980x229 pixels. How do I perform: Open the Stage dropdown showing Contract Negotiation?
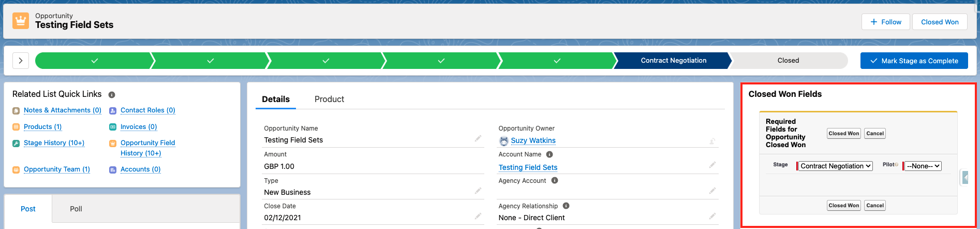coord(836,166)
